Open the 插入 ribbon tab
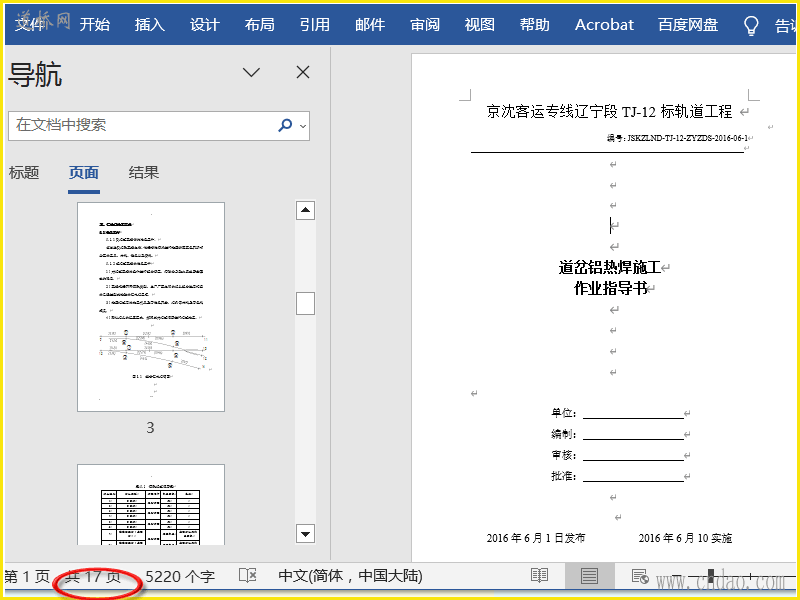 (x=150, y=24)
